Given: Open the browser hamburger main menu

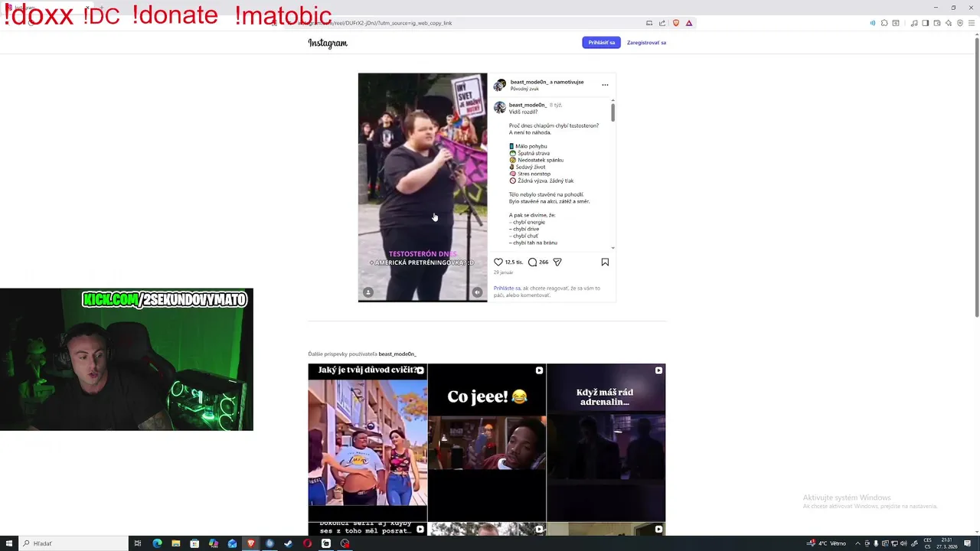Looking at the screenshot, I should click(972, 23).
